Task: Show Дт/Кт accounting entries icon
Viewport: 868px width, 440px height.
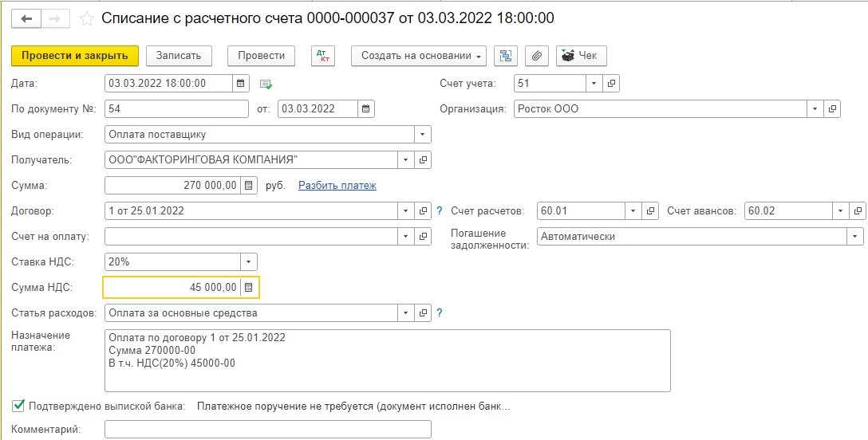Action: [x=323, y=56]
